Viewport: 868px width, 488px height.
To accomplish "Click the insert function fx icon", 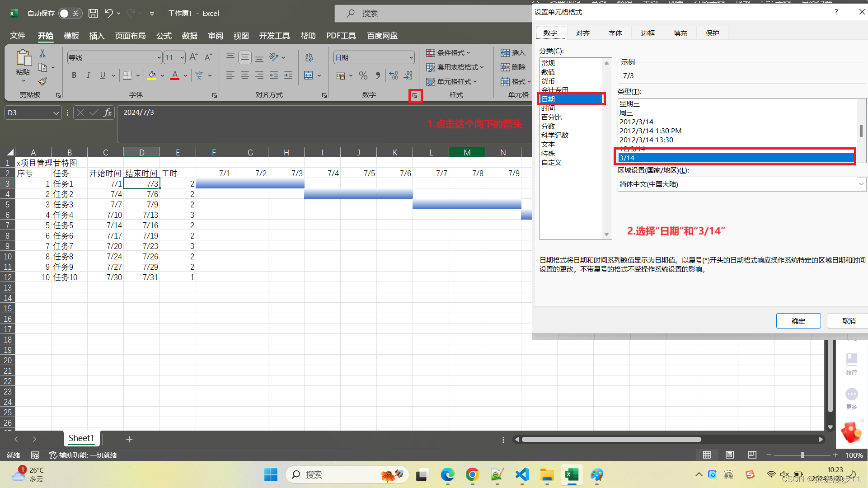I will coord(108,113).
